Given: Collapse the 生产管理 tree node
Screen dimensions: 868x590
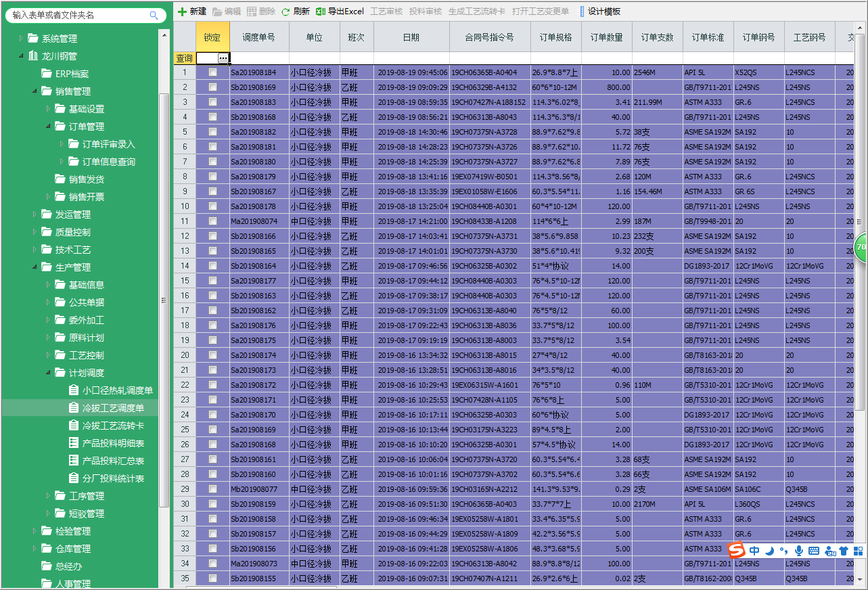Looking at the screenshot, I should (35, 267).
